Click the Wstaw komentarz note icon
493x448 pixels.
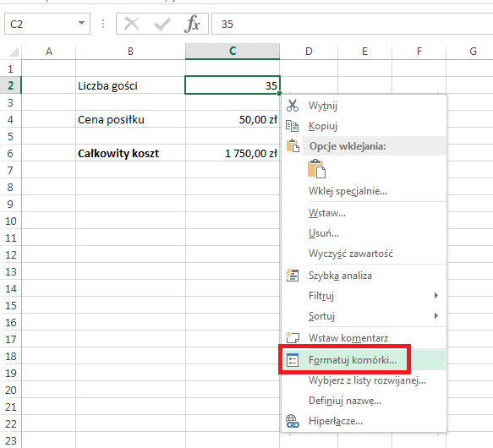click(x=293, y=337)
